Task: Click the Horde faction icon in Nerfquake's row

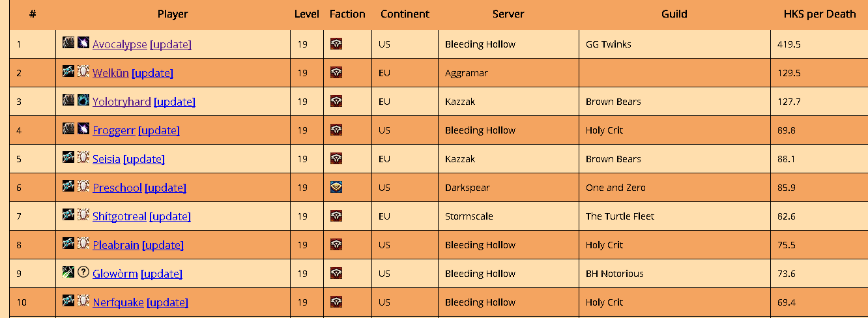Action: (x=336, y=302)
